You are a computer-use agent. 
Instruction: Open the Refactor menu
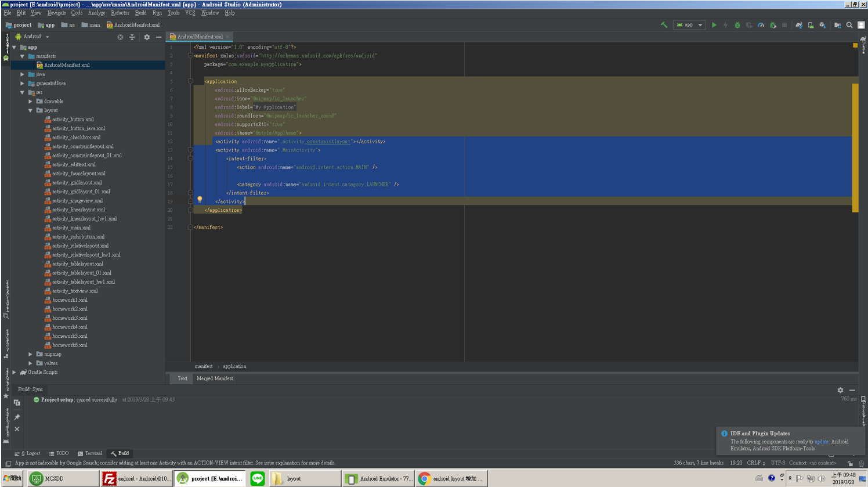tap(120, 13)
